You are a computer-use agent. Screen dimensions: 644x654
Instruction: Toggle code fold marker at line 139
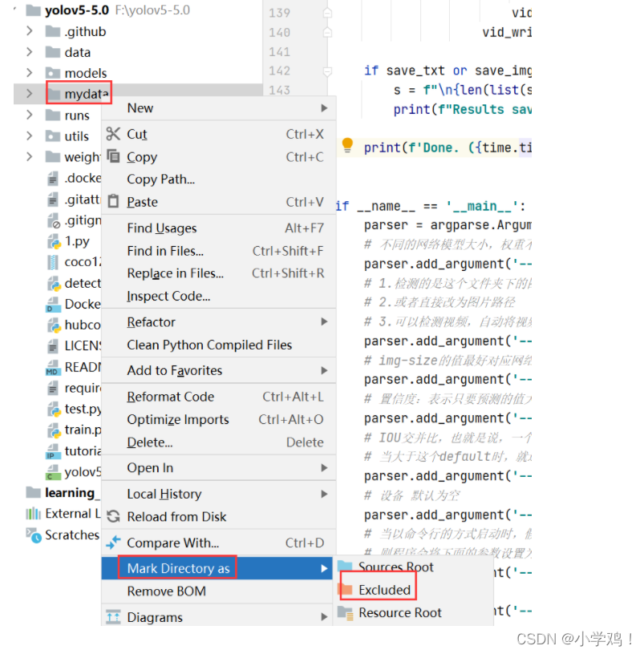(327, 13)
